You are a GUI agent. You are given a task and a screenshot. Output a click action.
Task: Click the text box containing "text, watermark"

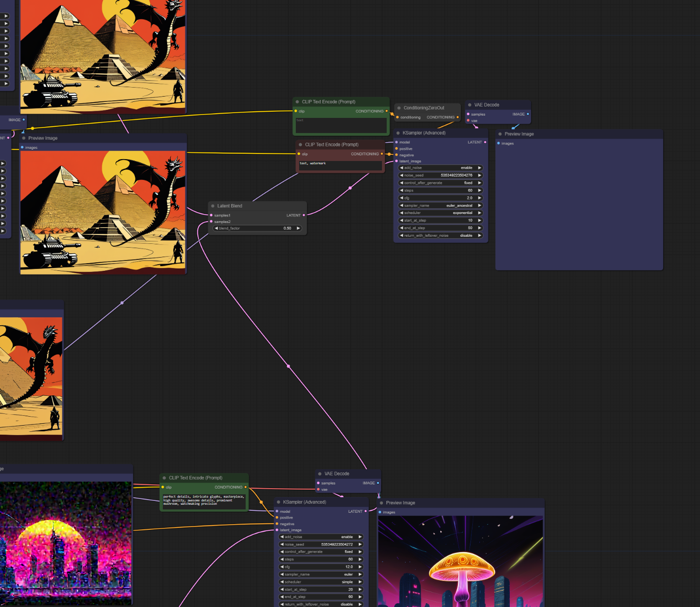(340, 165)
